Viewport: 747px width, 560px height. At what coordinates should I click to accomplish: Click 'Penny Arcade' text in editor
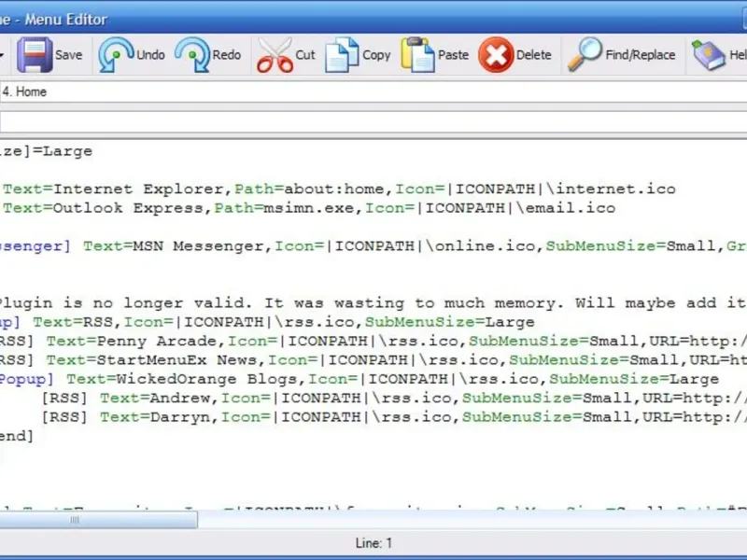click(x=157, y=342)
